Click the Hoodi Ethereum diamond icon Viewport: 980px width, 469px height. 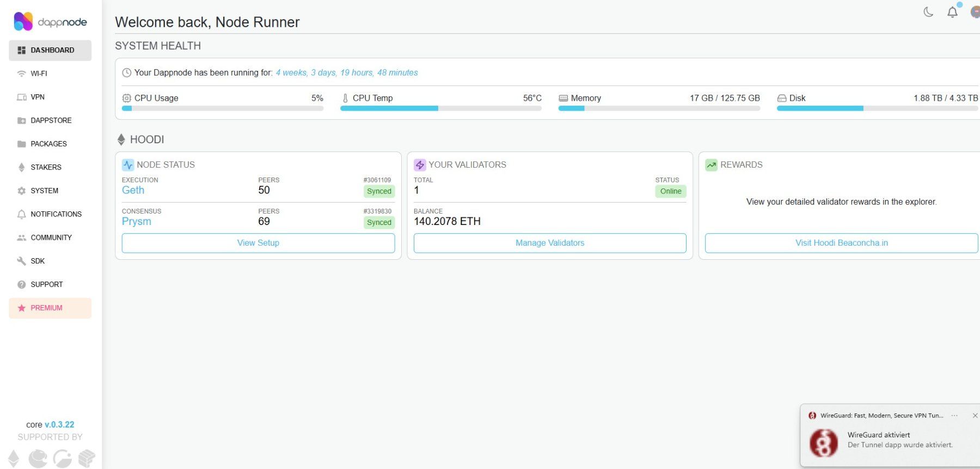tap(121, 139)
